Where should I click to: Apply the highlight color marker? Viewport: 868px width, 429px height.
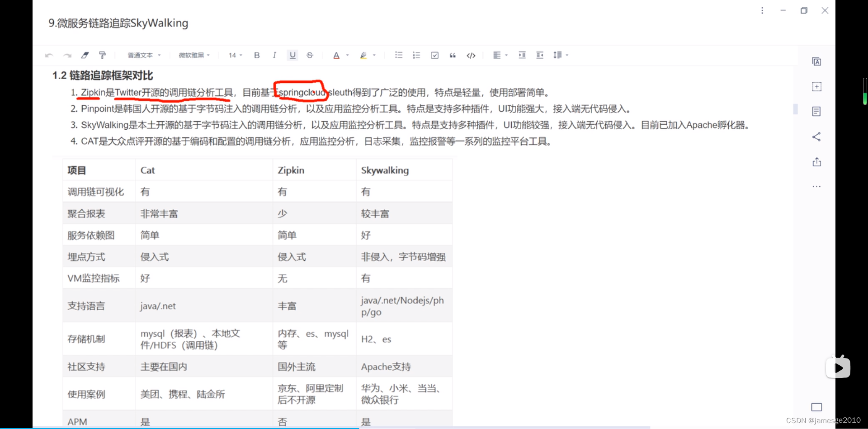pyautogui.click(x=363, y=55)
